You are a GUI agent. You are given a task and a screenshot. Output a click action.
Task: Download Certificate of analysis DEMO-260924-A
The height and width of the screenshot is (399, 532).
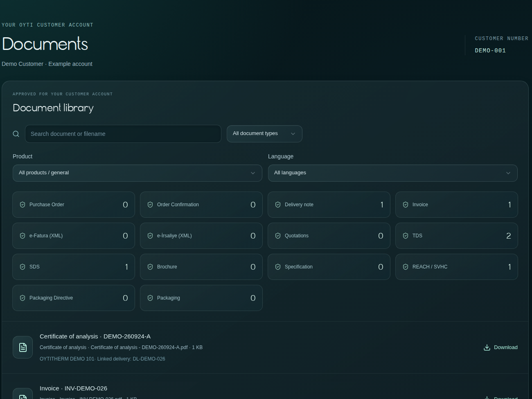pyautogui.click(x=500, y=347)
